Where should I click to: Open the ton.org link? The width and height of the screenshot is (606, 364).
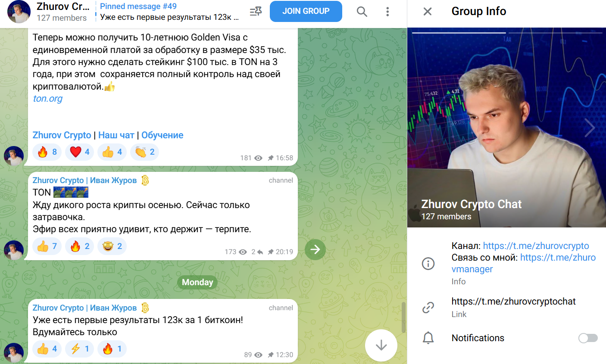[x=48, y=99]
